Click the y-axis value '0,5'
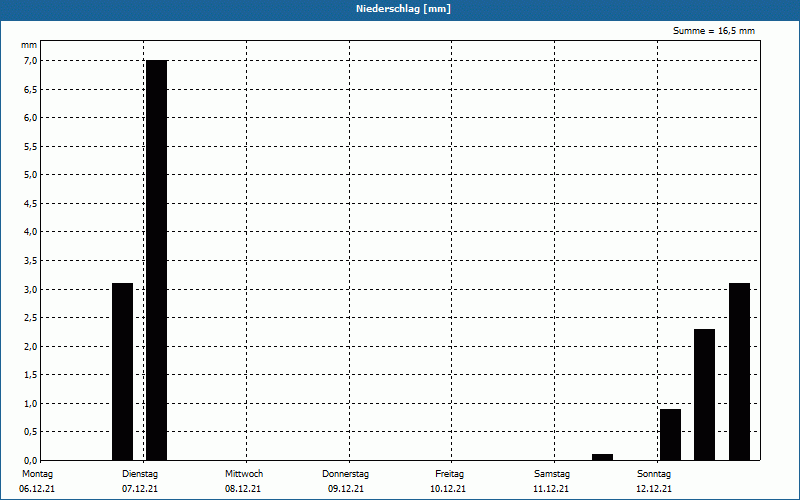 click(30, 432)
